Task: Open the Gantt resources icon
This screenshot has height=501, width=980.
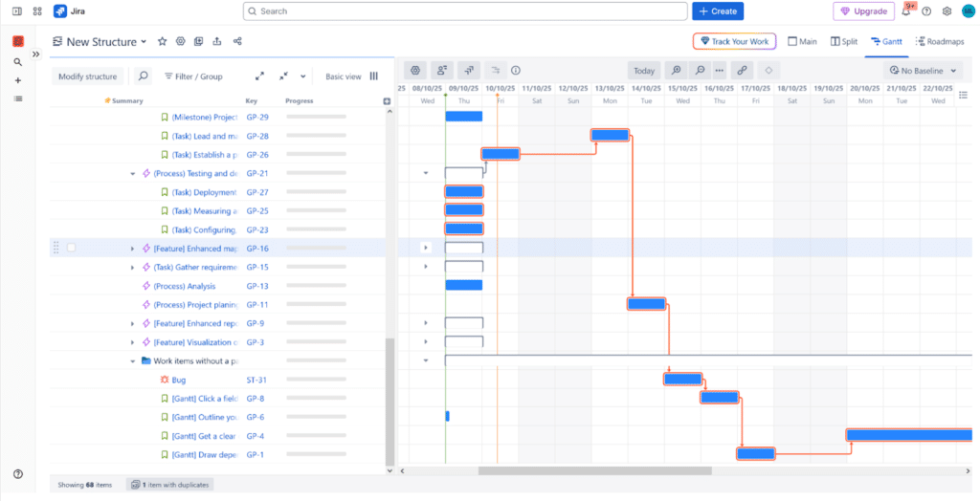Action: coord(441,71)
